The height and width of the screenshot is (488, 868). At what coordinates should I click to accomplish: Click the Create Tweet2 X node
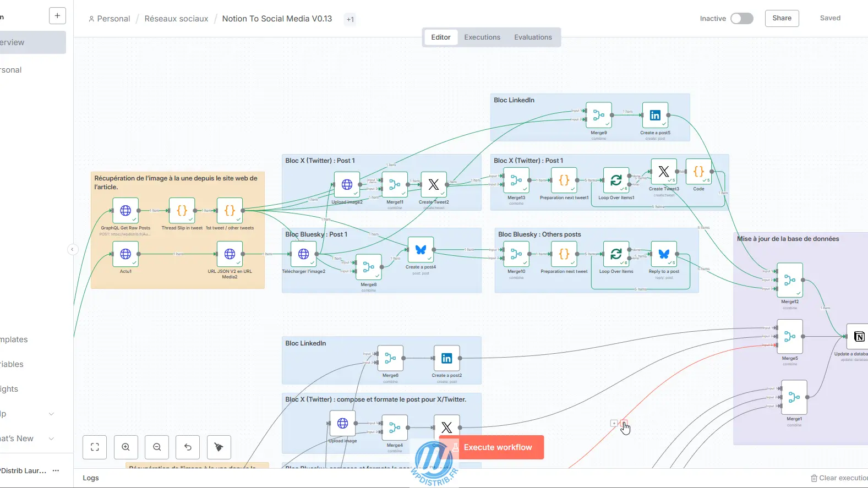point(434,185)
